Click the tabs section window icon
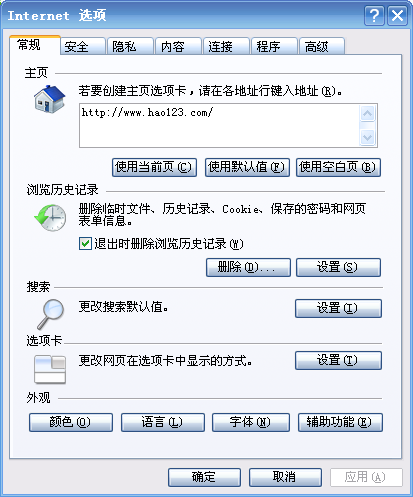The height and width of the screenshot is (497, 413). pyautogui.click(x=50, y=369)
